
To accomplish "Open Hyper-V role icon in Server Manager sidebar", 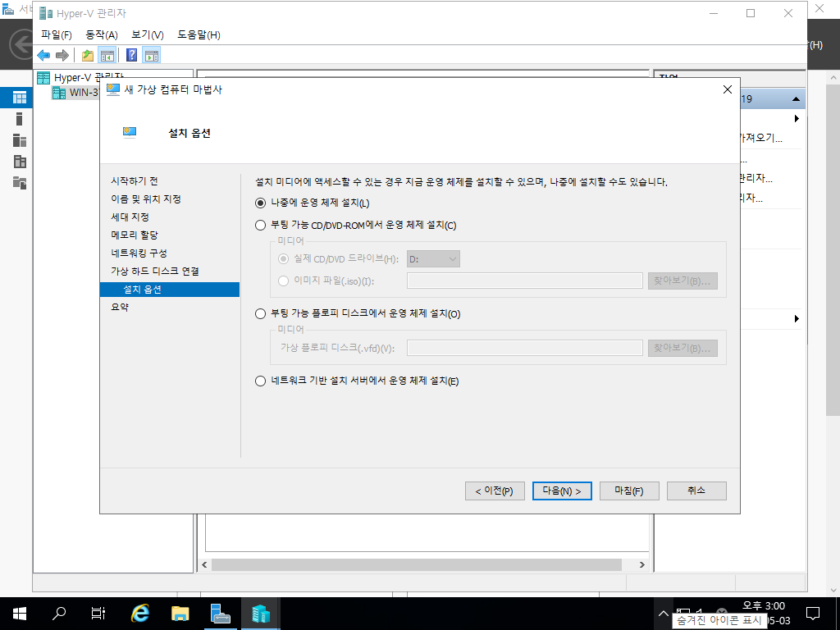I will (20, 162).
